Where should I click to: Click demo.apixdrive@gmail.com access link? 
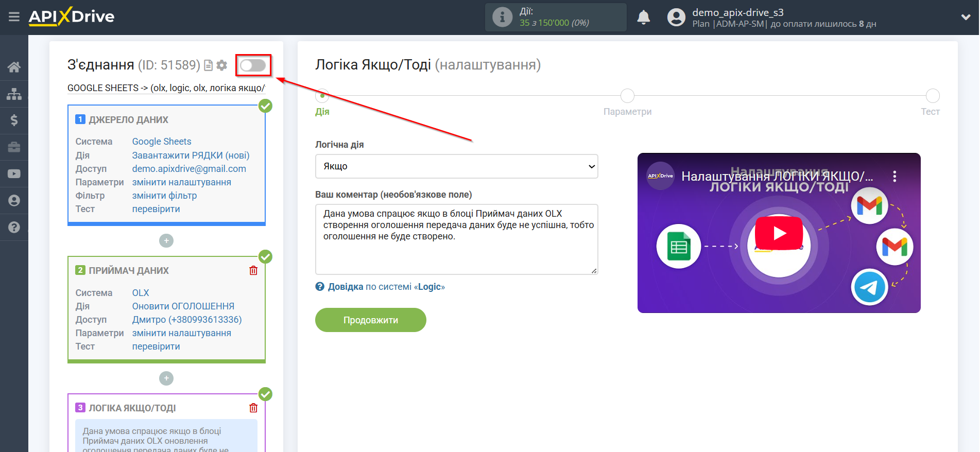[x=189, y=168]
